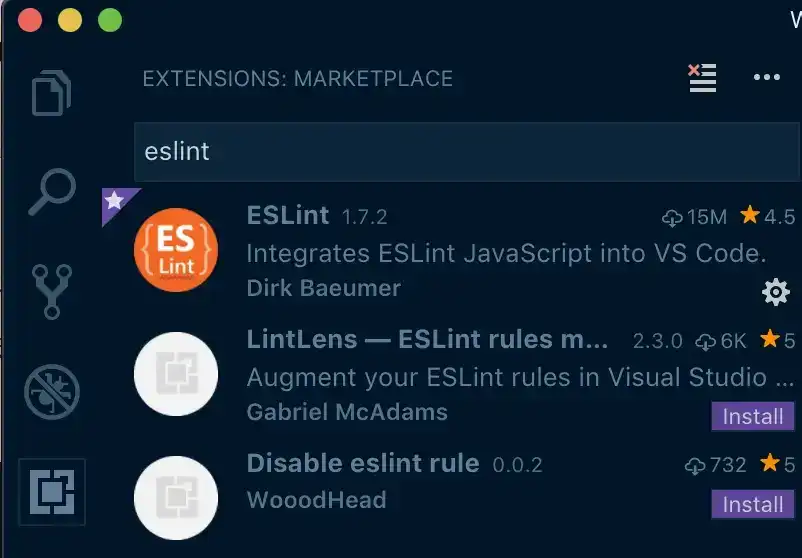Clear extensions search results icon
Image resolution: width=802 pixels, height=558 pixels.
702,78
